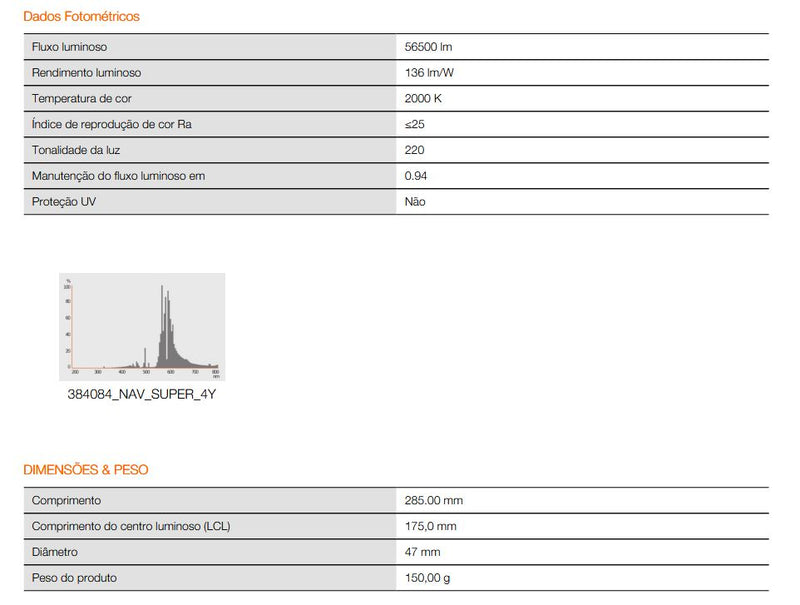Open the spectral distribution chart thumbnail
The height and width of the screenshot is (605, 800).
click(142, 327)
